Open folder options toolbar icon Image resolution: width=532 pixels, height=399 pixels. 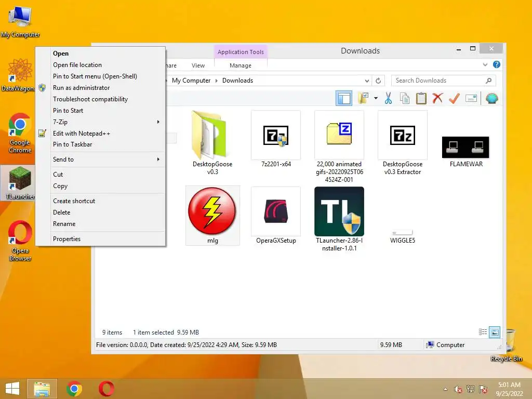click(363, 98)
